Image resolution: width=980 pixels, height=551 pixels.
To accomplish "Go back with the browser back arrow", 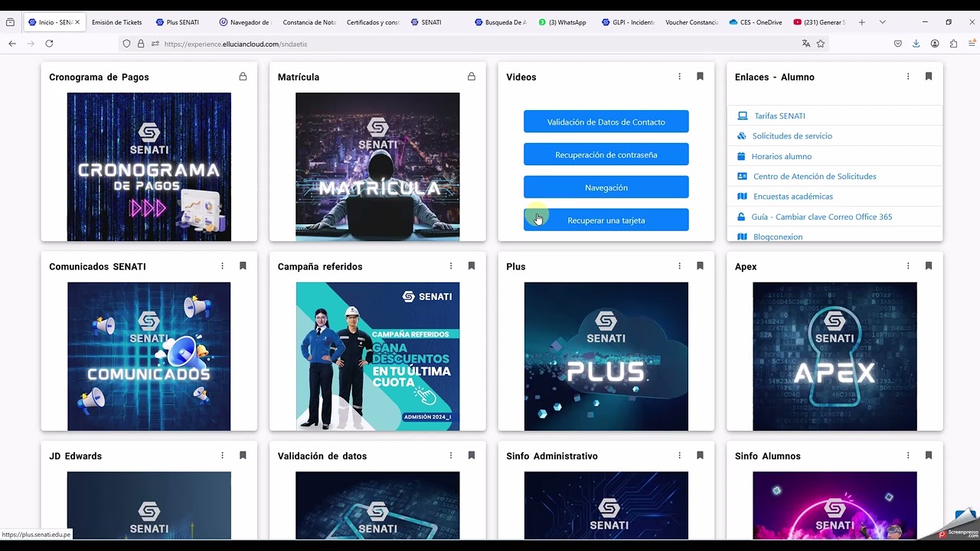I will coord(12,44).
